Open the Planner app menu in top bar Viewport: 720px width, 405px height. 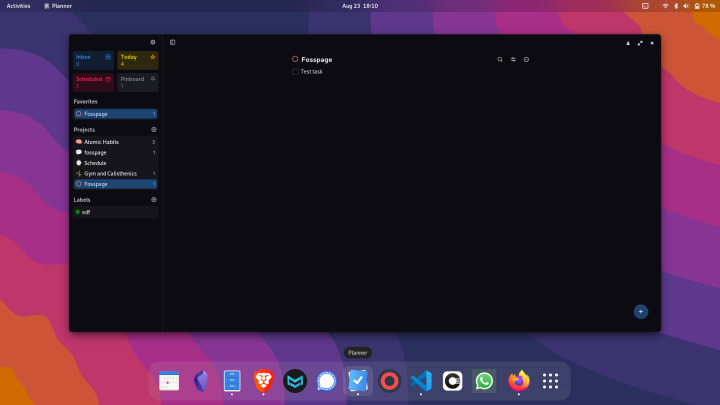point(58,6)
